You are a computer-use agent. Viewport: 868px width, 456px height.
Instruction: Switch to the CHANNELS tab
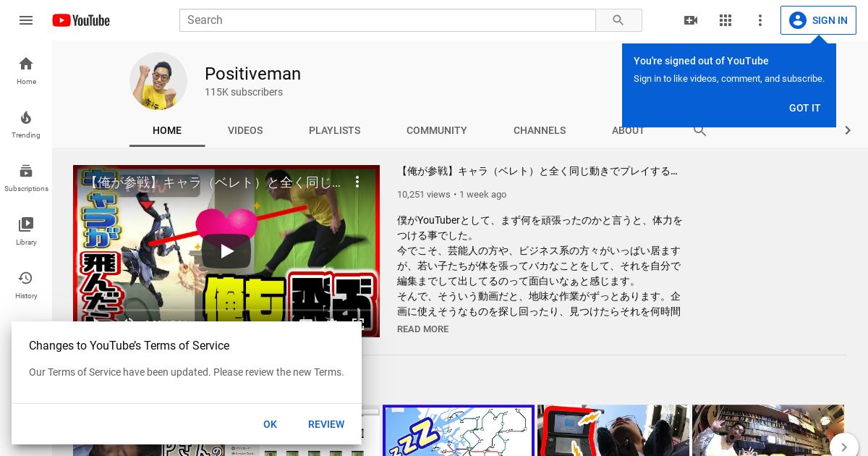(x=540, y=130)
